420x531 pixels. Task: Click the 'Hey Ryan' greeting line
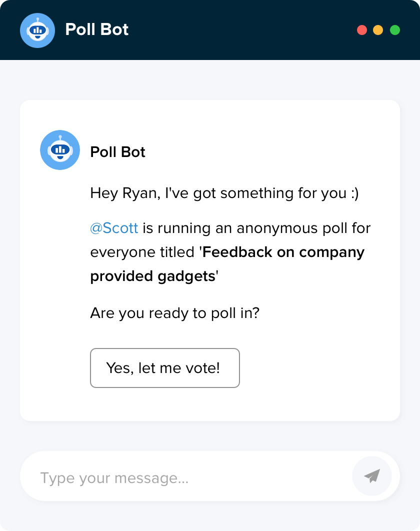[x=224, y=193]
